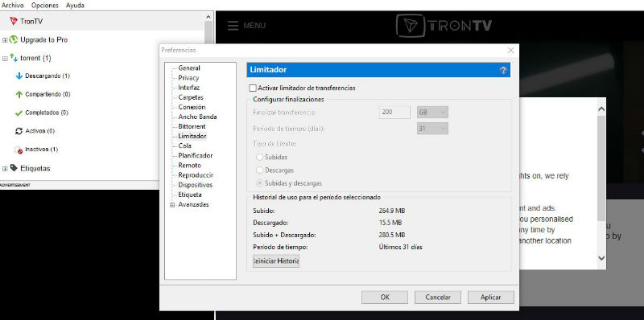Click the Reiniciar Historial button
Screen dimensions: 644x320
[x=276, y=261]
